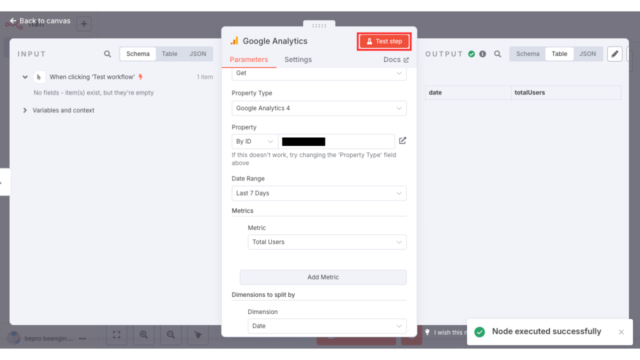Click the '1 item' count text
The height and width of the screenshot is (360, 640).
205,77
